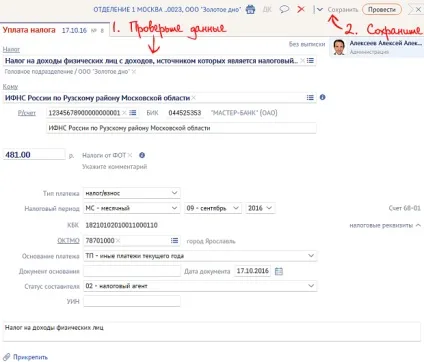Screen dimensions: 424x362
Task: Open the Статус составителя dropdown
Action: point(200,286)
